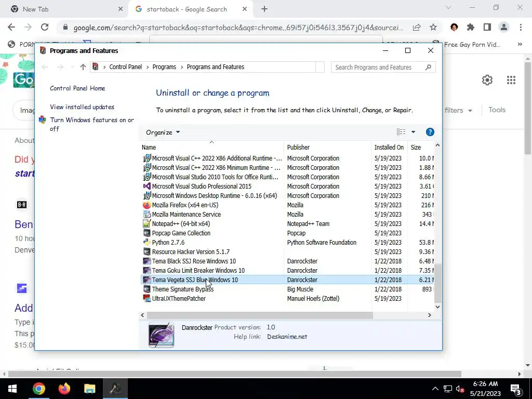Open the Windows Start menu
Viewport: 532px width, 399px height.
[x=12, y=389]
